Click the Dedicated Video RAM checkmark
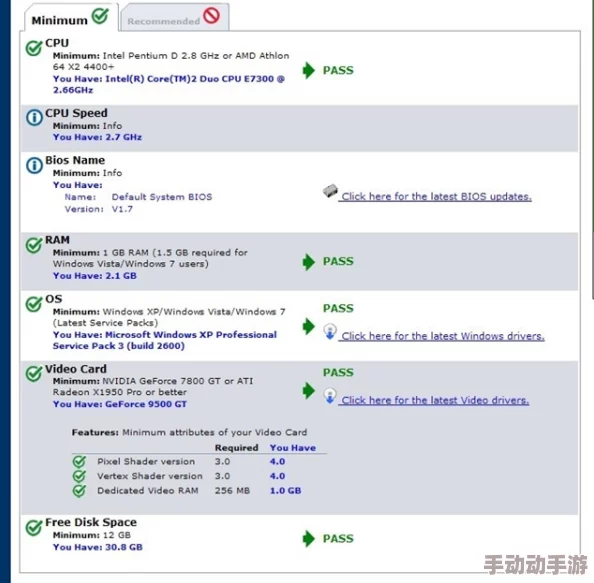 click(79, 491)
